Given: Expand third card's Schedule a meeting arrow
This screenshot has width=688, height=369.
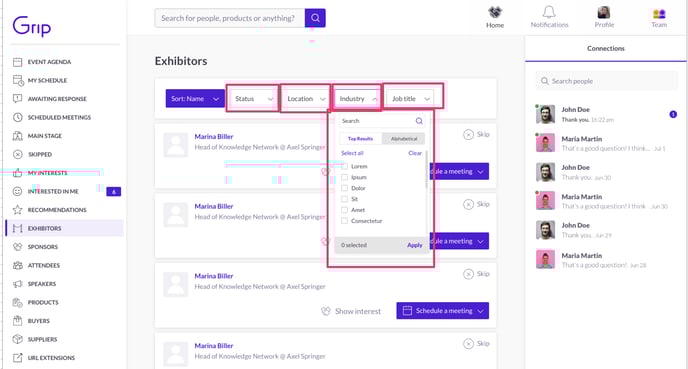Looking at the screenshot, I should pos(480,311).
